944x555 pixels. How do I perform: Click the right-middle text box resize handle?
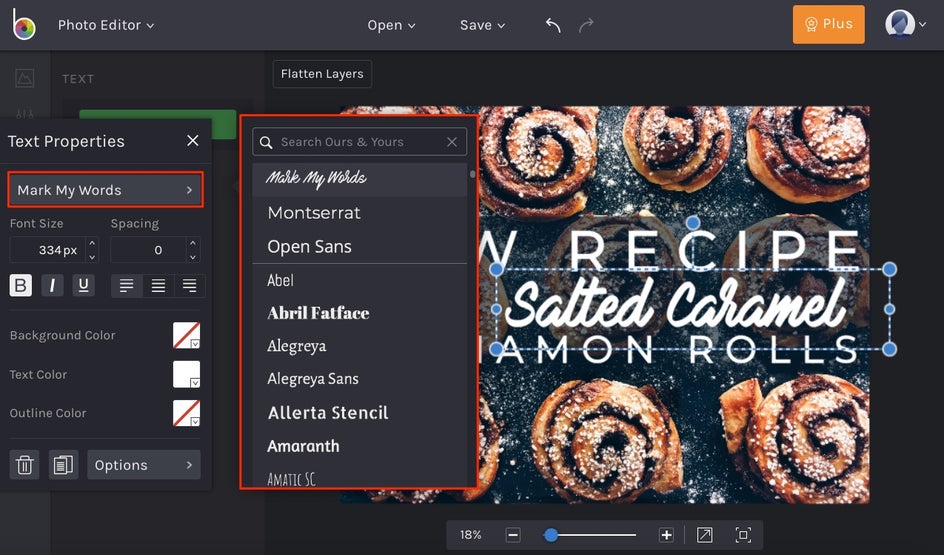pos(890,309)
